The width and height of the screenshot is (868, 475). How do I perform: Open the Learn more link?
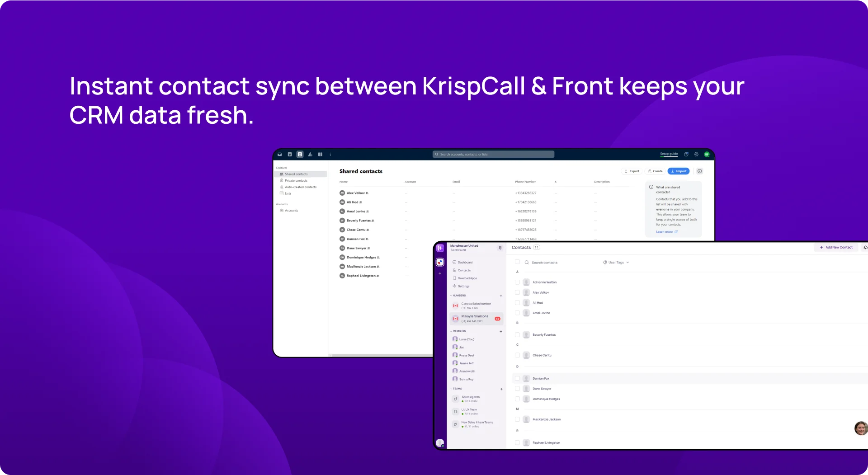point(667,232)
